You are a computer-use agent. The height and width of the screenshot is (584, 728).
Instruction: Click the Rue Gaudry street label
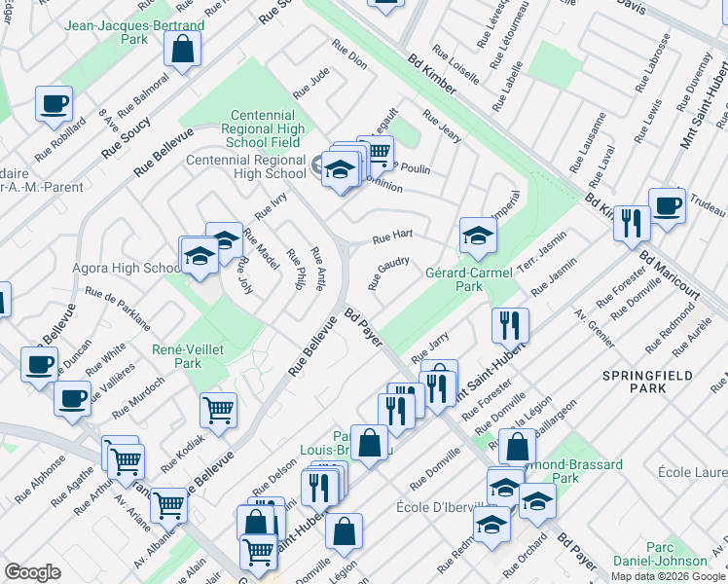(388, 273)
